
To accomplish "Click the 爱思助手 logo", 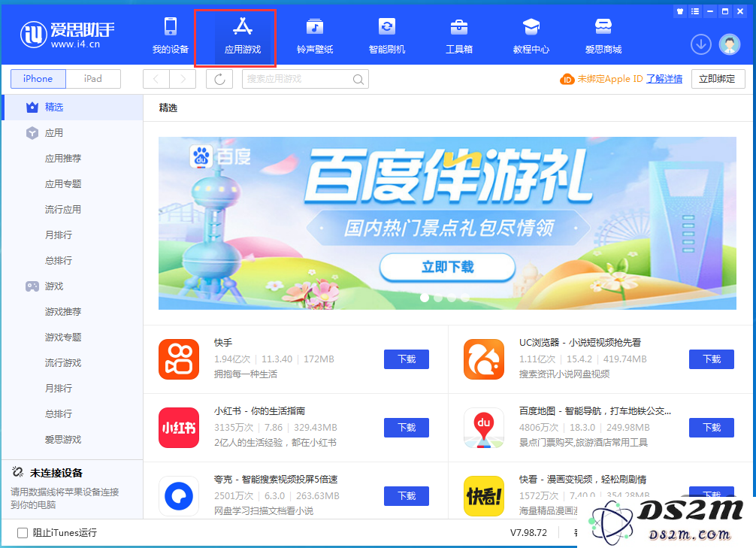I will (68, 35).
